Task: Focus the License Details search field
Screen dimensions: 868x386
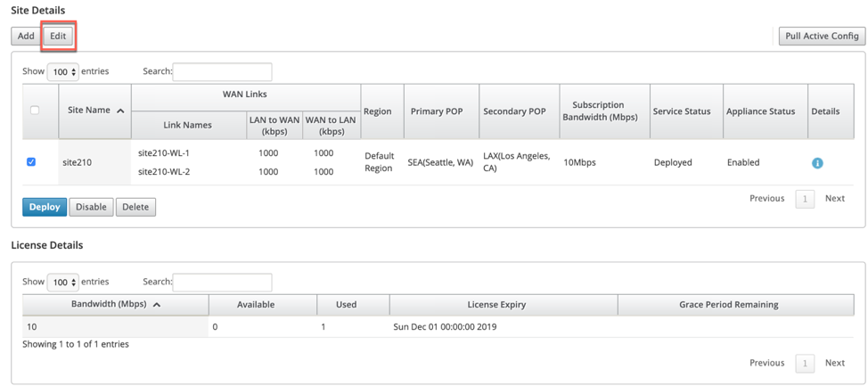Action: pos(223,283)
